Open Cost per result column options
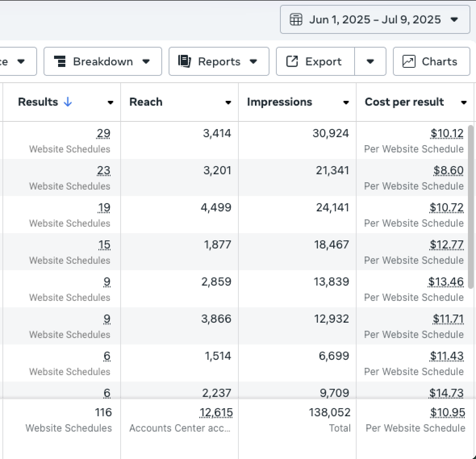 (463, 102)
